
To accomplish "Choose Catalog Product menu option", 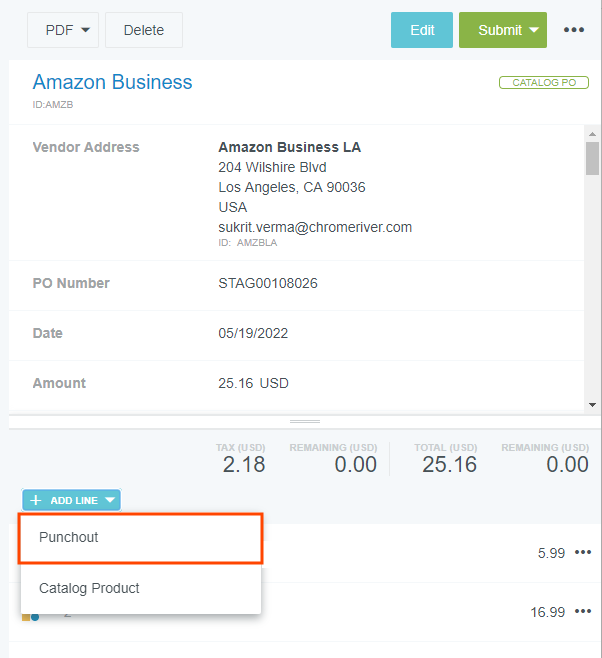I will tap(141, 588).
